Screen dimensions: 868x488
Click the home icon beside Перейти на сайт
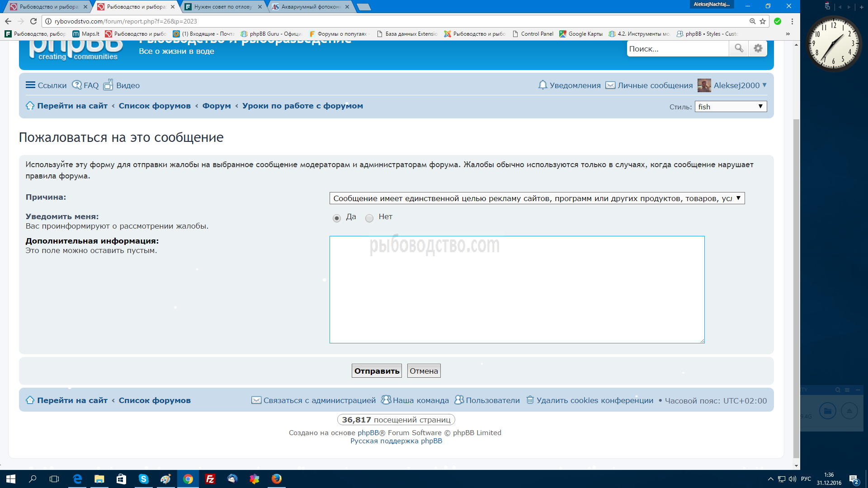[x=30, y=106]
